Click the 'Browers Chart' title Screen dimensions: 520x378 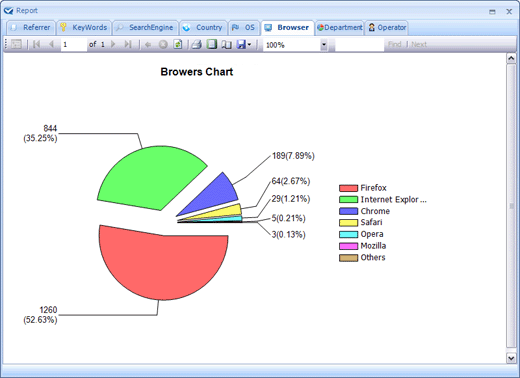[x=197, y=72]
